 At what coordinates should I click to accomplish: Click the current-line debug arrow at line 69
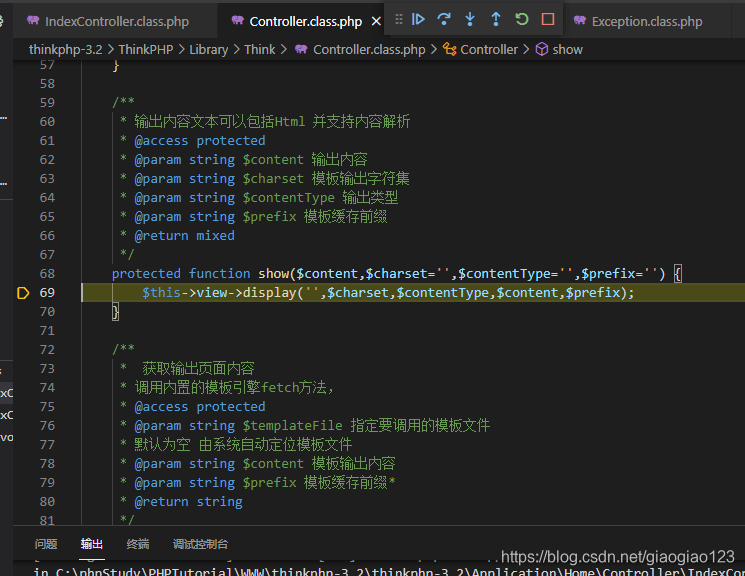click(23, 293)
